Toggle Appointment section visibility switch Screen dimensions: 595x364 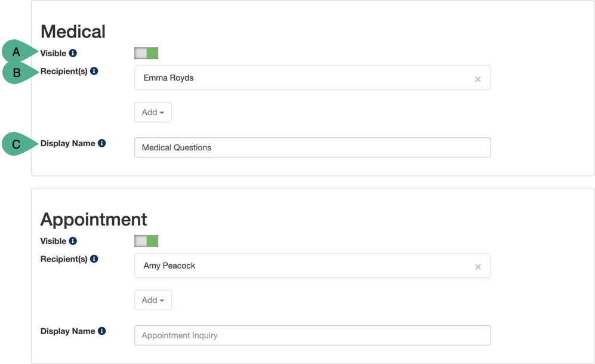(146, 241)
